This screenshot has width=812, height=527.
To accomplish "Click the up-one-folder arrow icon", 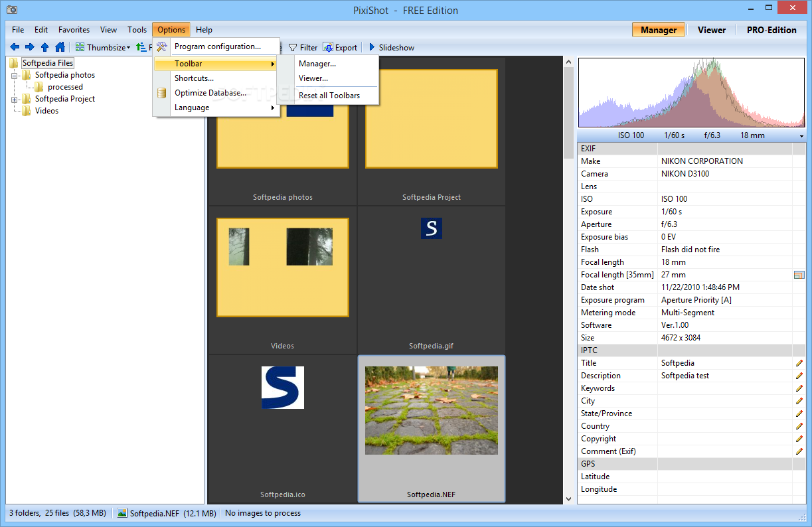I will (44, 47).
